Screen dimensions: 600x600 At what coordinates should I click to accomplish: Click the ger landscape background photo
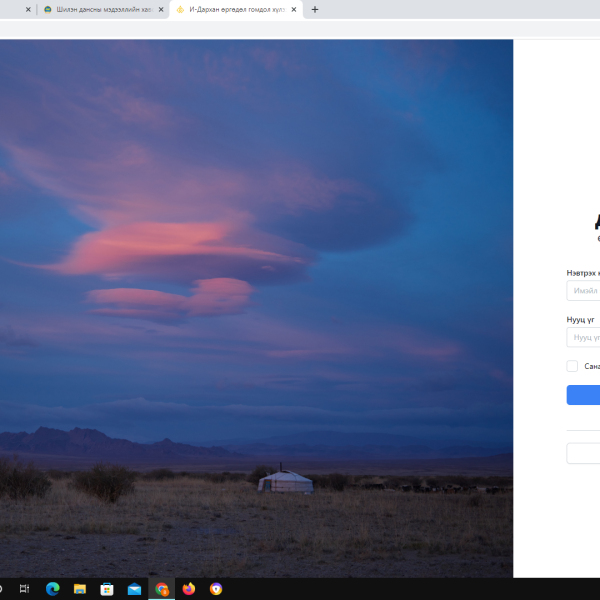(256, 300)
